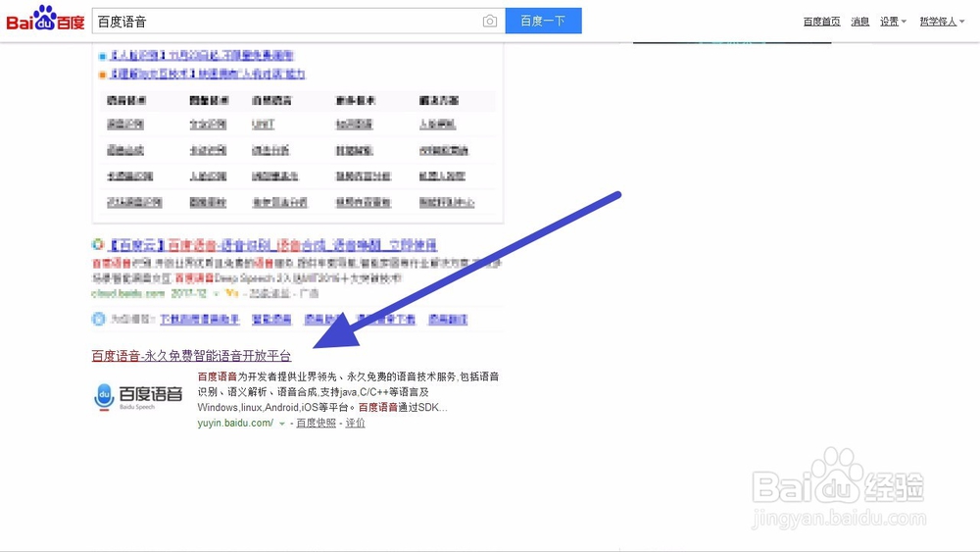Click the icon before 【百度云】 result title
This screenshot has width=980, height=552.
point(97,244)
